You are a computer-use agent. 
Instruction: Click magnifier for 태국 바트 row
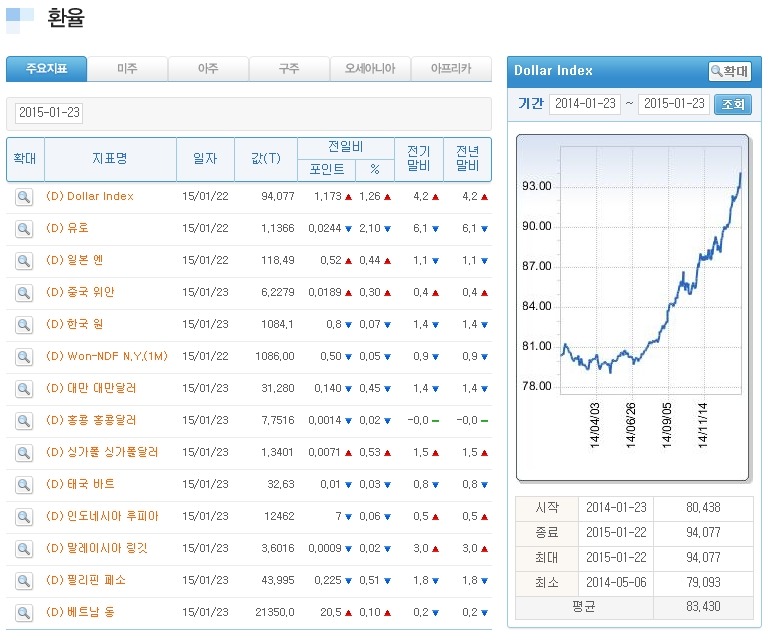(24, 484)
